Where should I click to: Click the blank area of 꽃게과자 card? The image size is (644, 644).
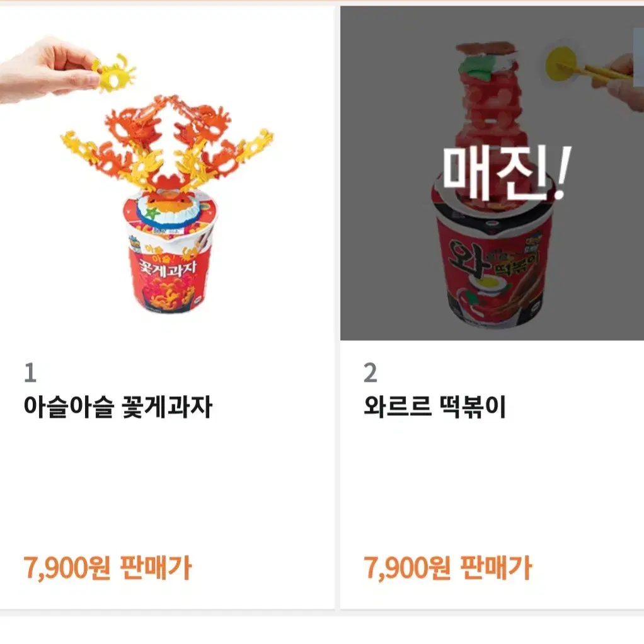[x=167, y=485]
